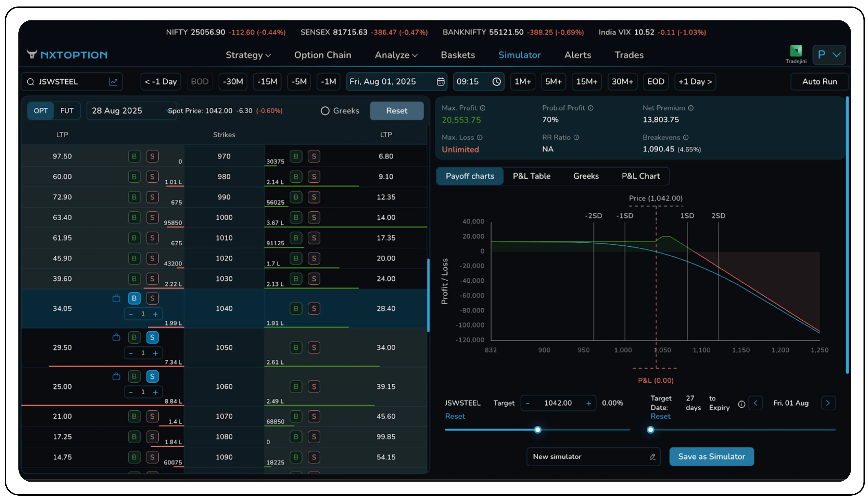Click the info icon next to Max. Profit
The height and width of the screenshot is (501, 868).
pyautogui.click(x=483, y=108)
